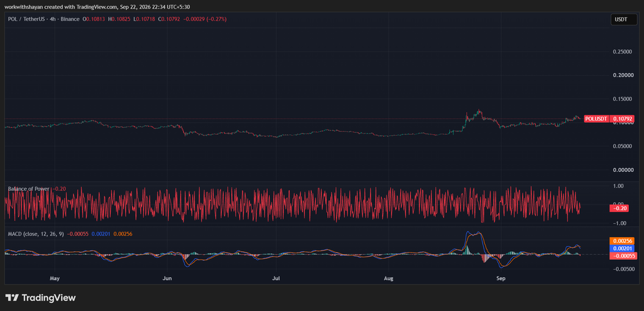Viewport: 644px width, 311px height.
Task: Click the Jun label on time axis
Action: pyautogui.click(x=167, y=278)
